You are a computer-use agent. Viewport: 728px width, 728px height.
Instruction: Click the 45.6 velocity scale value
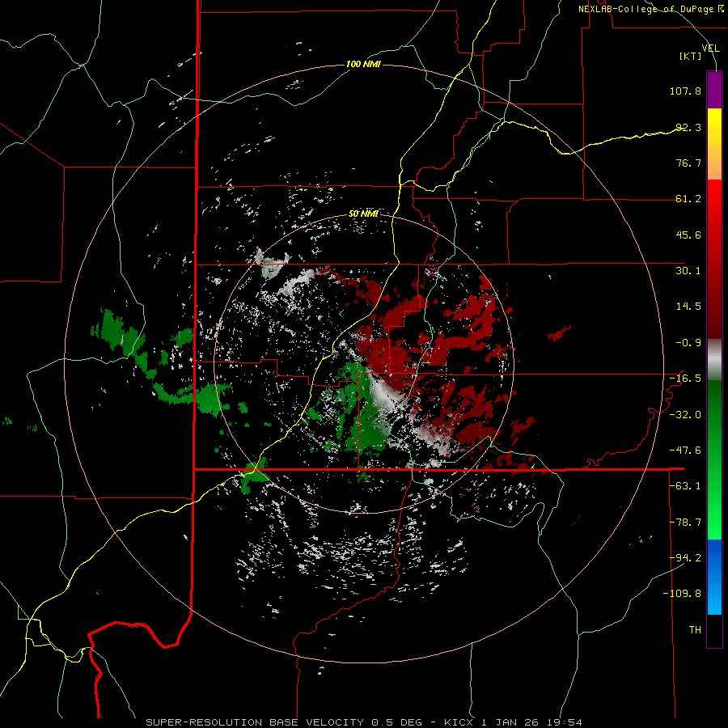pos(688,235)
